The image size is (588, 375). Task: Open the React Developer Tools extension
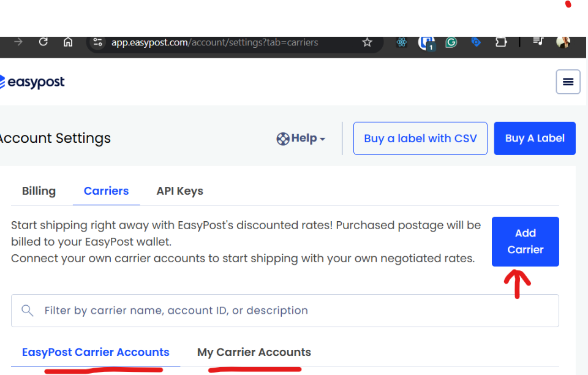click(401, 42)
